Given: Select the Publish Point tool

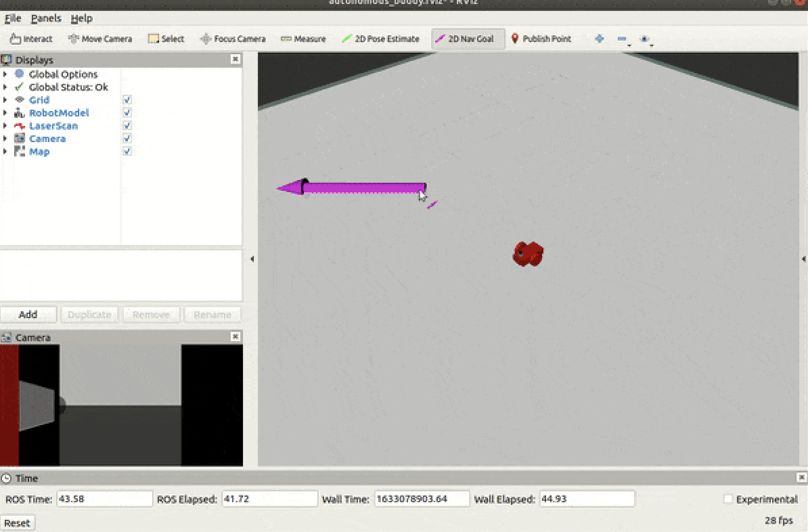Looking at the screenshot, I should [541, 39].
